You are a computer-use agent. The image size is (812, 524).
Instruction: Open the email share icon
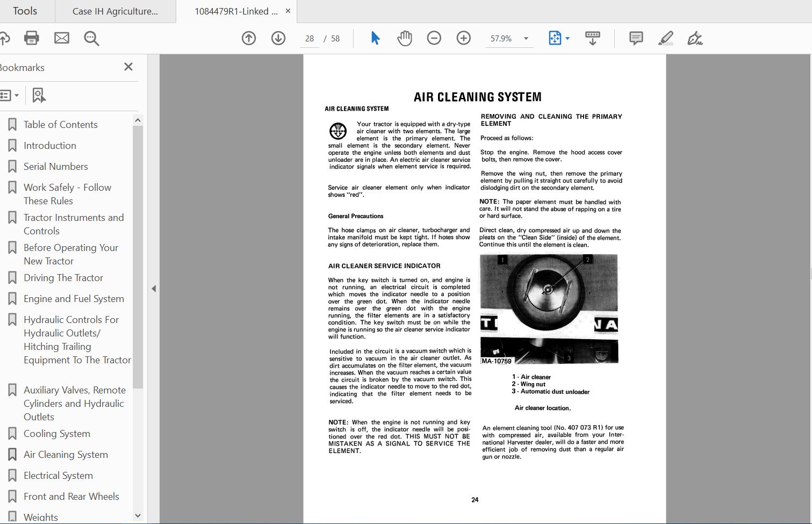62,38
